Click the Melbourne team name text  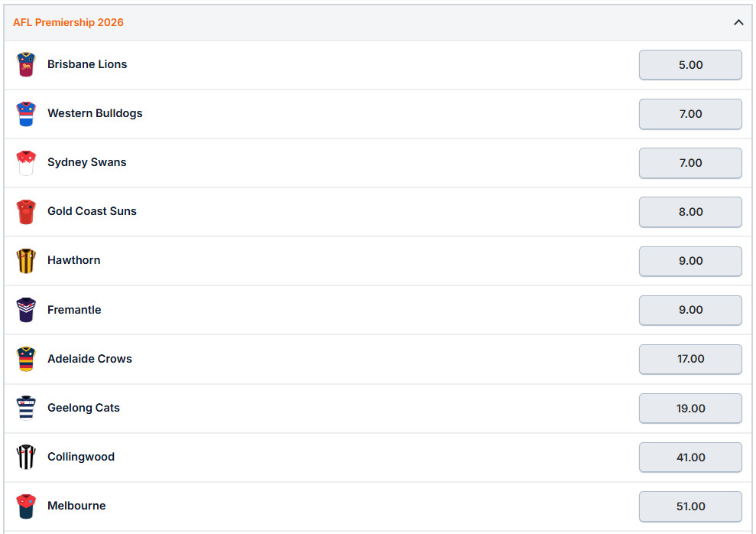[76, 506]
